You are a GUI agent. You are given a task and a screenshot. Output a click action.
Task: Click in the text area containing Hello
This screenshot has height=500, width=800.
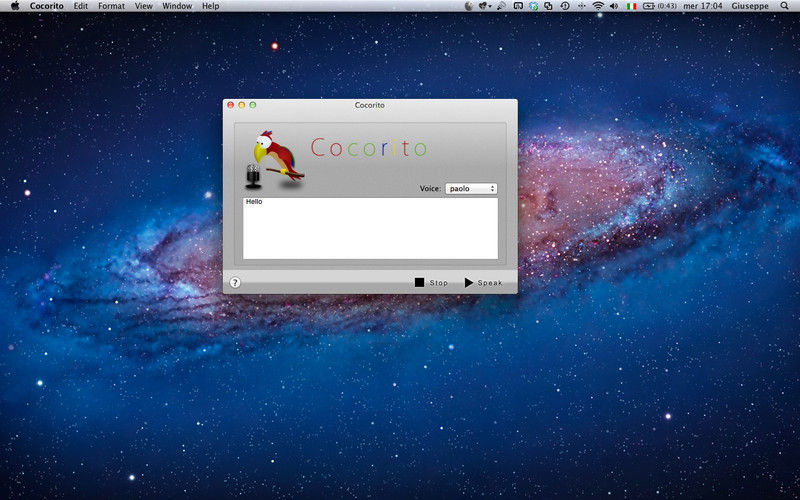click(370, 228)
